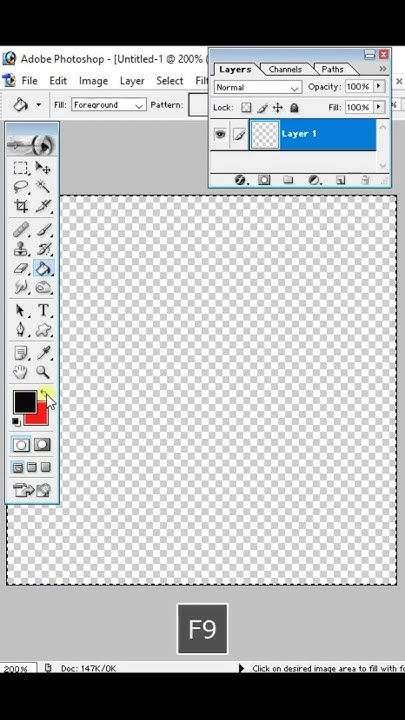The image size is (405, 720).
Task: Select the Paint Bucket tool in toolbox
Action: (x=43, y=268)
